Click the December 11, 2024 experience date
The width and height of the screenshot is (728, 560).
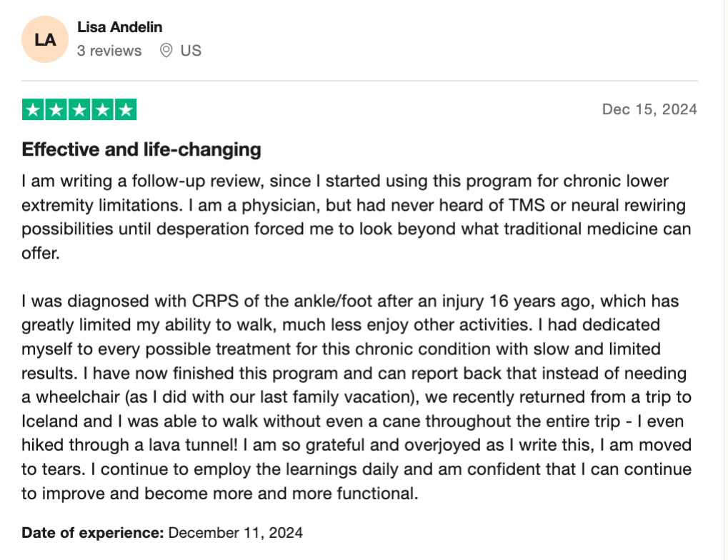pos(236,533)
